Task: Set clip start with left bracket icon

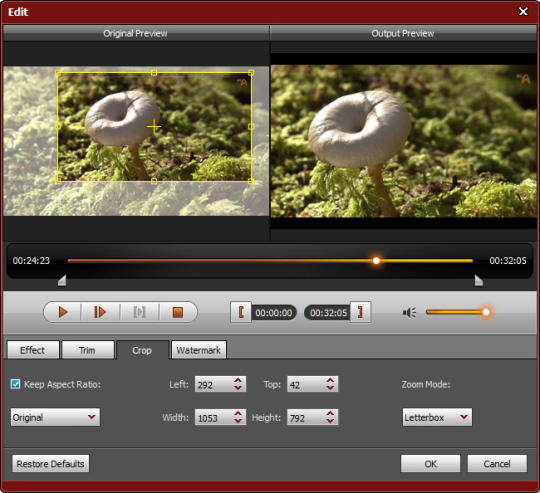Action: (x=241, y=312)
